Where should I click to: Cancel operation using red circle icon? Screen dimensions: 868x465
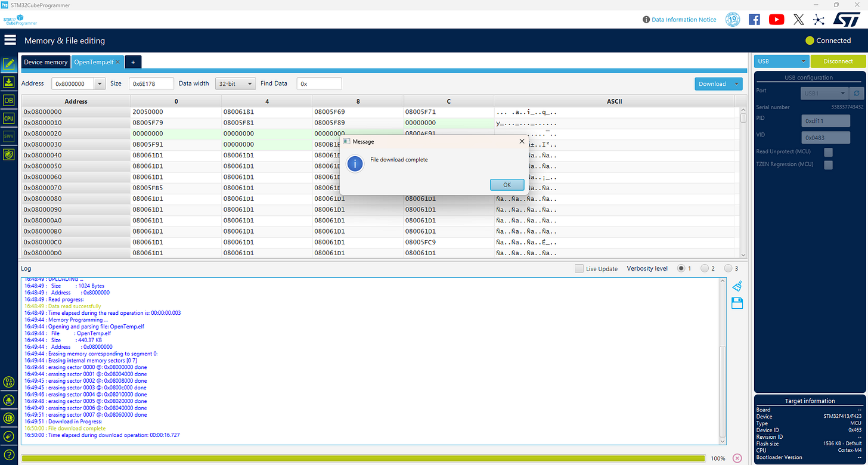(x=737, y=458)
